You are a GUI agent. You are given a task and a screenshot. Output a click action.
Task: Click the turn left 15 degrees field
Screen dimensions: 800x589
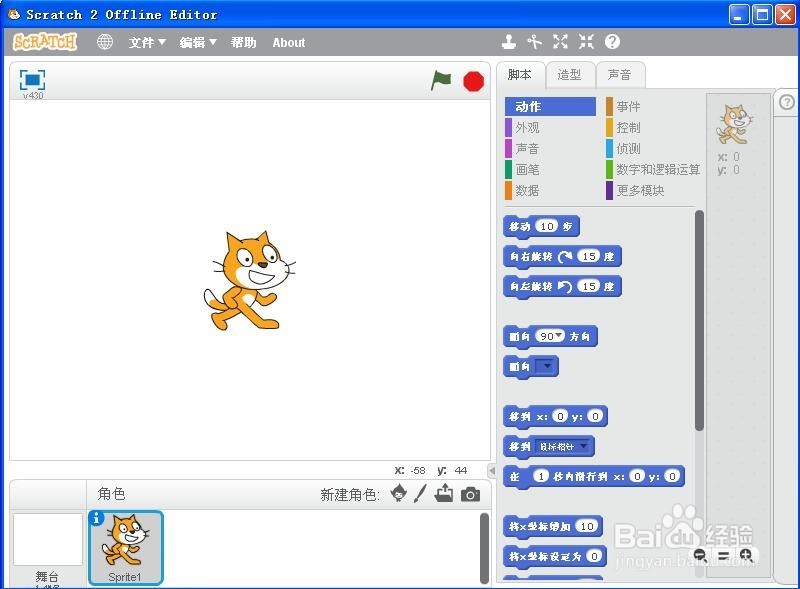tap(589, 286)
